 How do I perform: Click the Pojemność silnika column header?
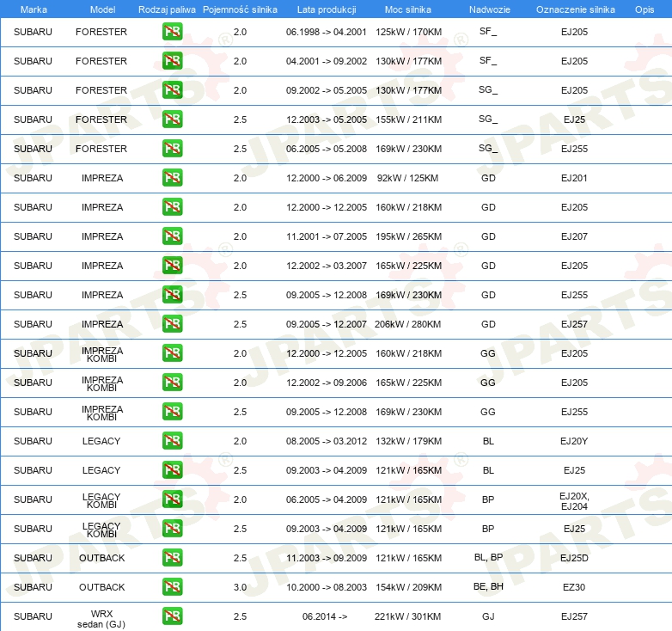(x=240, y=9)
